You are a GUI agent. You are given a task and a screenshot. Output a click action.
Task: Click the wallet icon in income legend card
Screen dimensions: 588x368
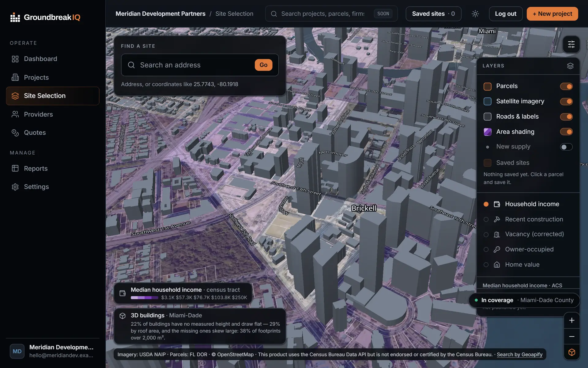(x=123, y=293)
